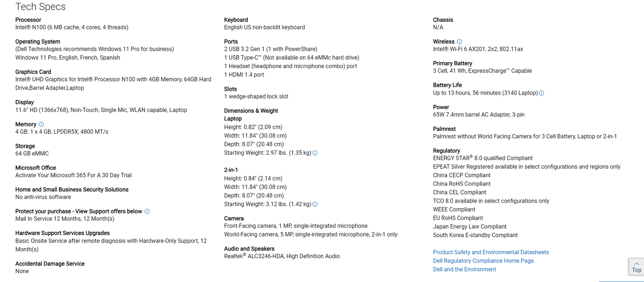This screenshot has width=644, height=282.
Task: Select the Ports section heading
Action: point(231,41)
